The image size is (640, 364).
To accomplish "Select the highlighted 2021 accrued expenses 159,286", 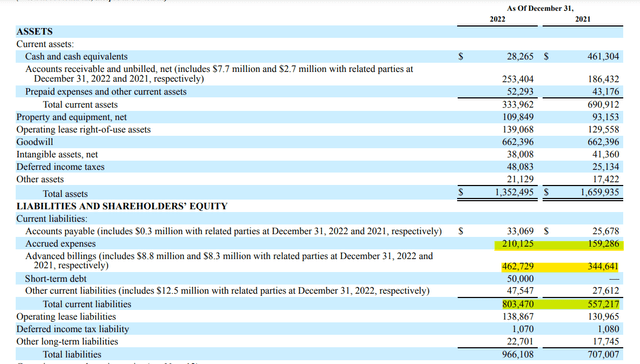I will click(603, 244).
